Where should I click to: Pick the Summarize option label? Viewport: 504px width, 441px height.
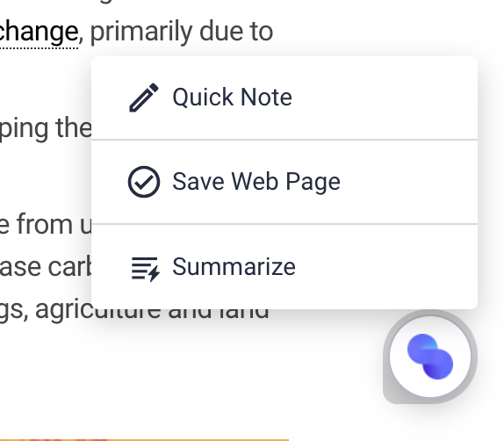234,267
